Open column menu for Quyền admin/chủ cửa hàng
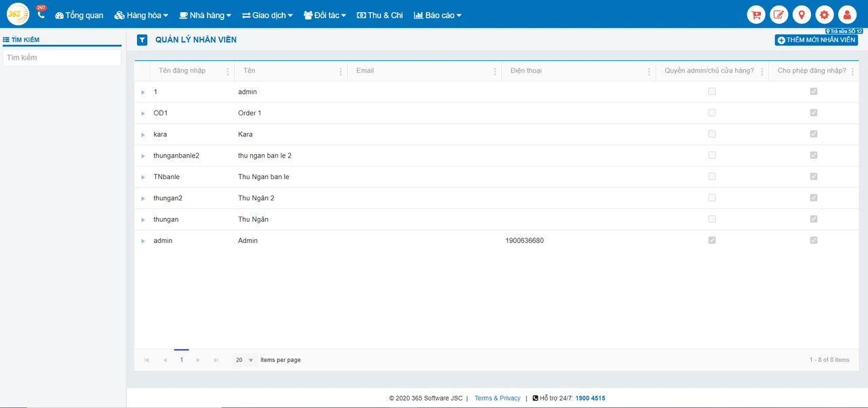 pos(762,71)
